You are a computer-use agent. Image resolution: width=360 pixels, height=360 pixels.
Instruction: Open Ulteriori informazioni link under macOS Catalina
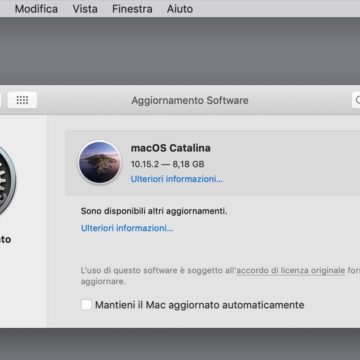point(177,179)
